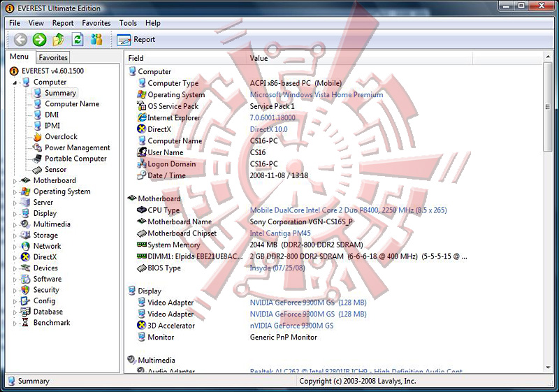This screenshot has width=559, height=392.
Task: Click the Devices icon in tree
Action: point(25,268)
